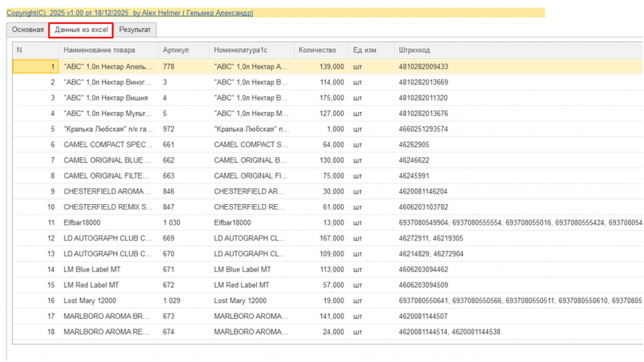Click the LM Blue Label MT name cell
This screenshot has height=362, width=644.
pos(92,270)
